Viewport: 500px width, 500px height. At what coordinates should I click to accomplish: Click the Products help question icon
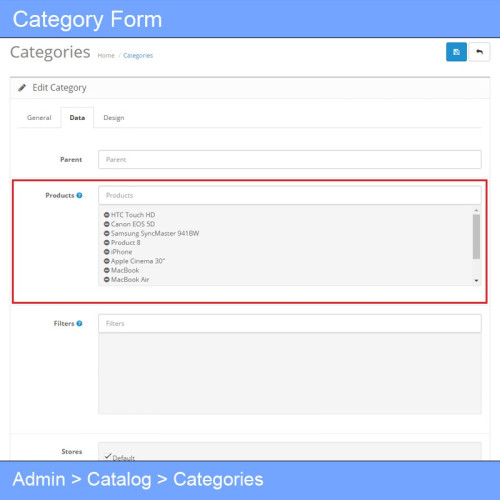click(x=79, y=195)
